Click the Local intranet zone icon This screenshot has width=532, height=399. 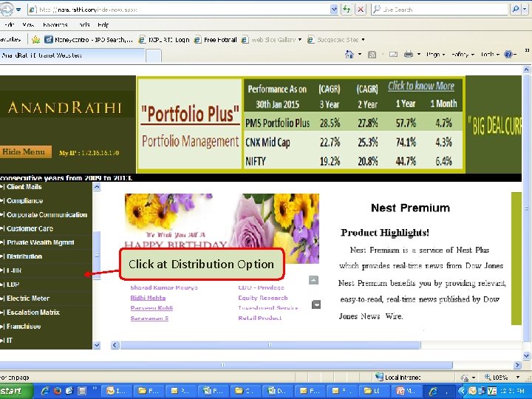379,377
